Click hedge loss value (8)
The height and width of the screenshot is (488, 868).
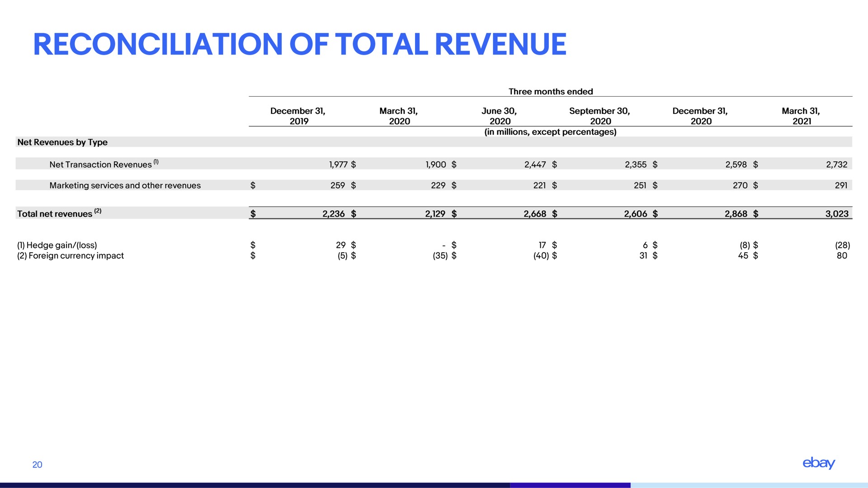(x=745, y=245)
